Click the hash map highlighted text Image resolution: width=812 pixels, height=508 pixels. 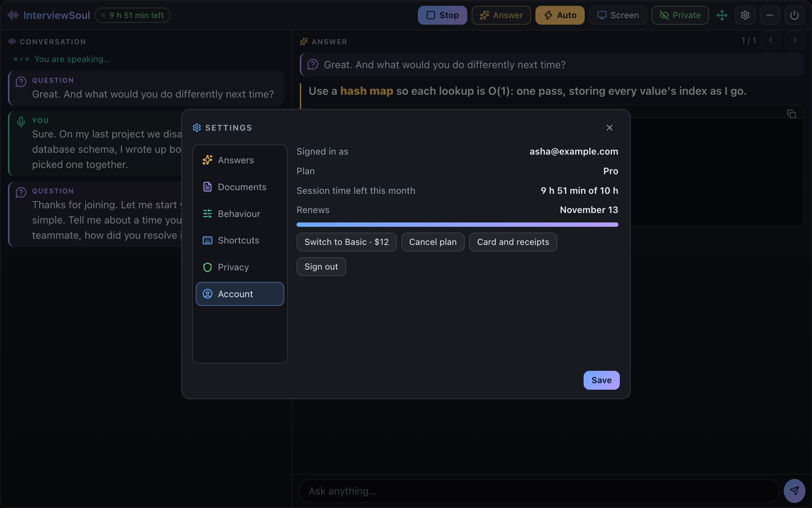[x=366, y=91]
